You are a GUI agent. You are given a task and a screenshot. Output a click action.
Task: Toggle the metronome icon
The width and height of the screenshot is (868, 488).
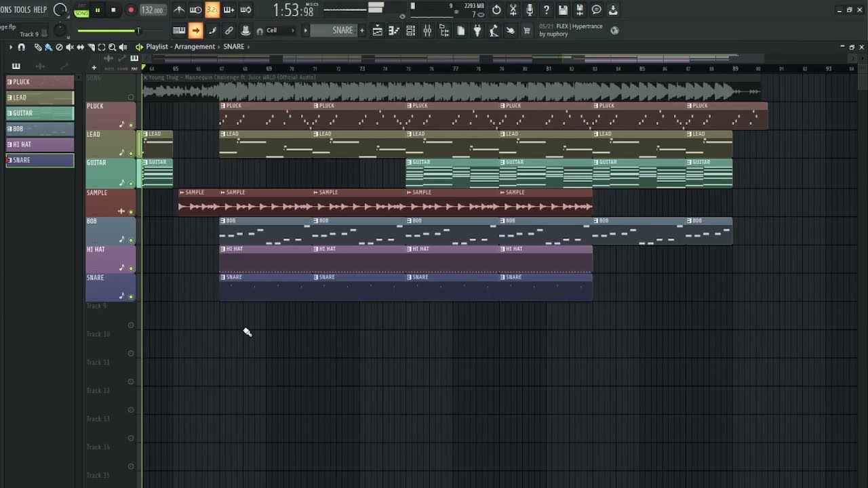(179, 9)
